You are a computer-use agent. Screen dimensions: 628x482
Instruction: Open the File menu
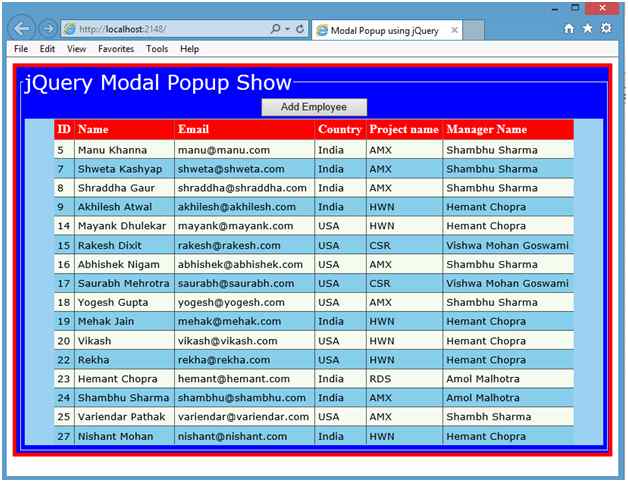click(x=21, y=49)
